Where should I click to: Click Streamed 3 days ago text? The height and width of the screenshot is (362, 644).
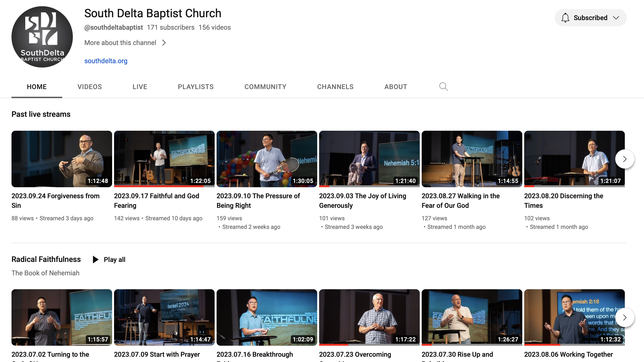tap(66, 218)
